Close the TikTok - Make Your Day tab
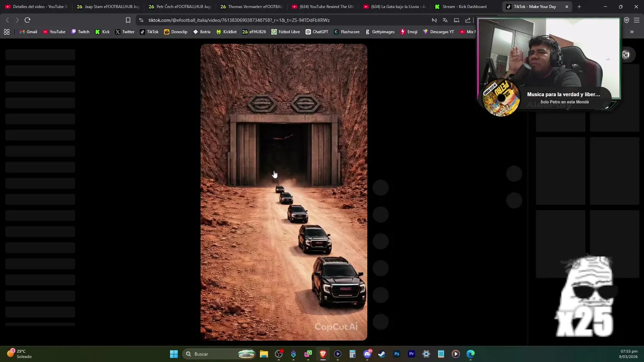 [x=567, y=7]
